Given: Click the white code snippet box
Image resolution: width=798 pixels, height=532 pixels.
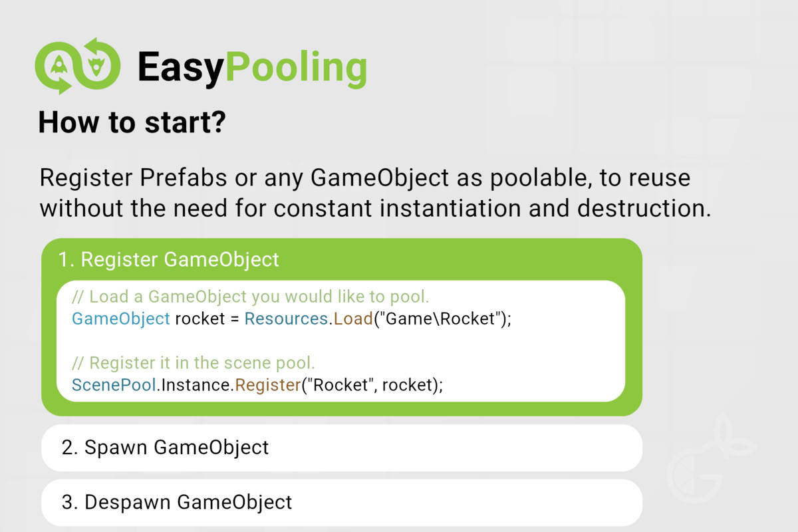Looking at the screenshot, I should click(341, 341).
